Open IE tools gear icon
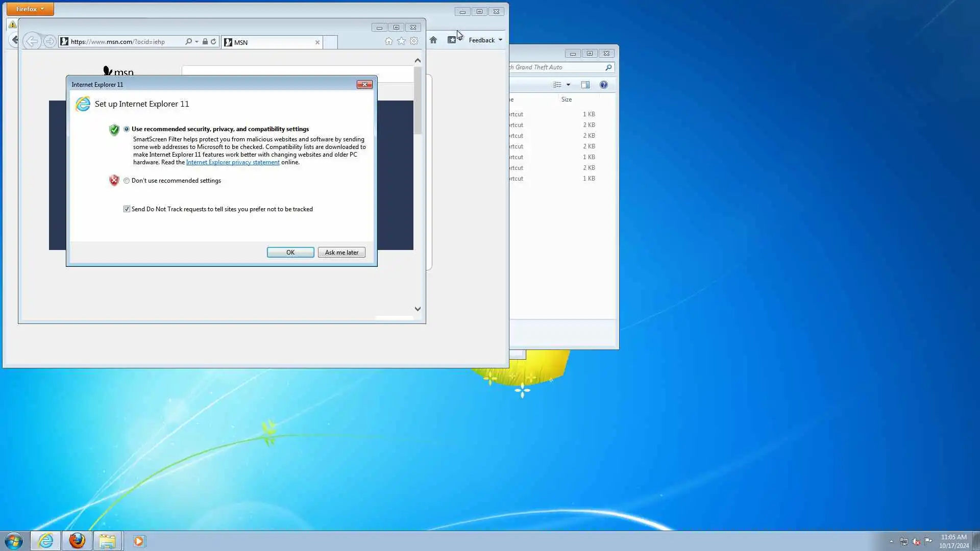980x551 pixels. pyautogui.click(x=414, y=41)
